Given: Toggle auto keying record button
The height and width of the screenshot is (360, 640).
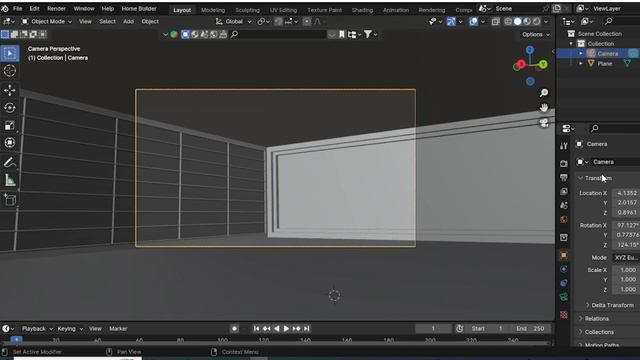Looking at the screenshot, I should click(x=234, y=329).
